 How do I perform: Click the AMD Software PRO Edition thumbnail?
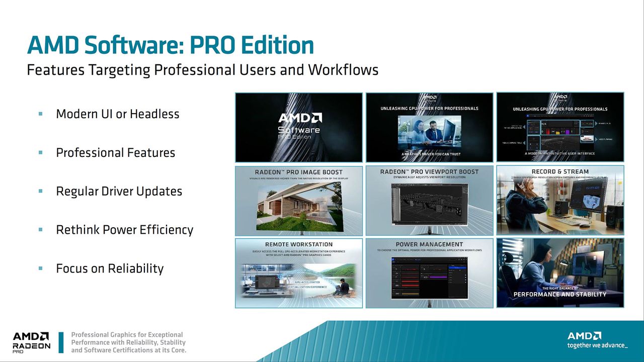pyautogui.click(x=299, y=127)
